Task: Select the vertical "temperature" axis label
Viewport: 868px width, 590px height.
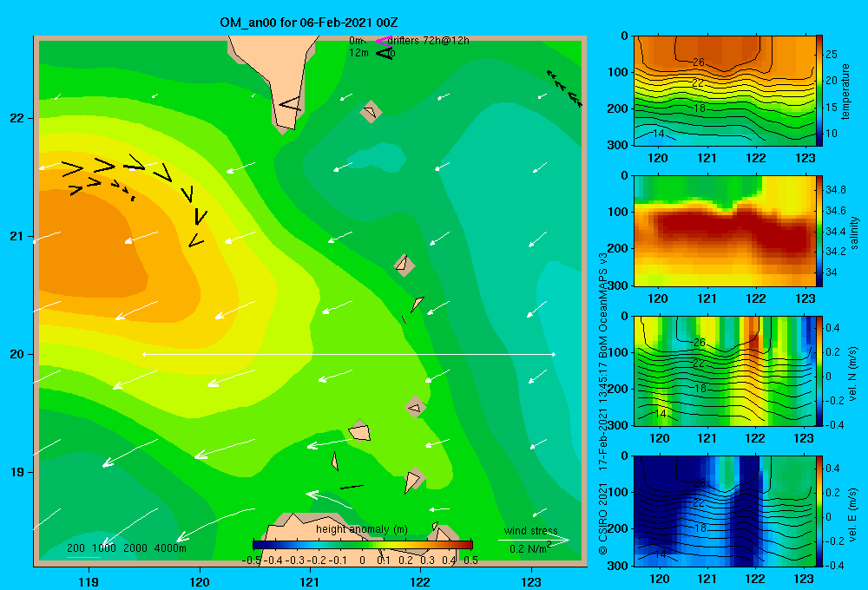Action: [x=845, y=91]
